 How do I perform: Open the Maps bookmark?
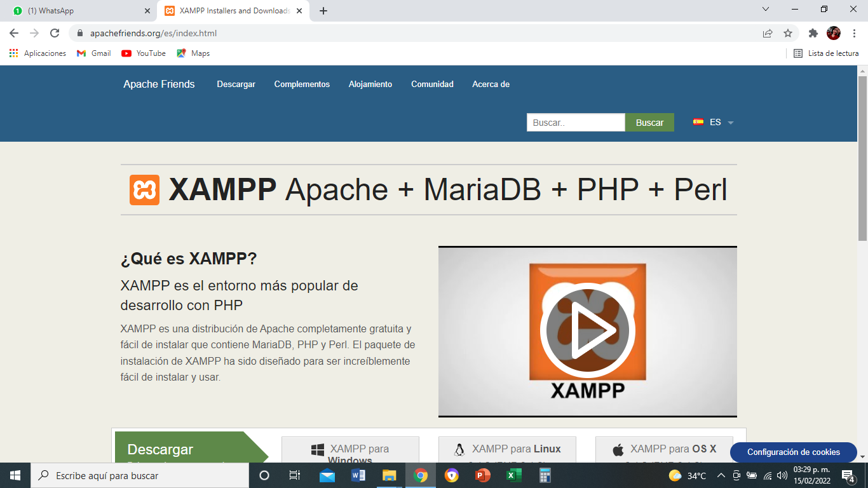193,53
